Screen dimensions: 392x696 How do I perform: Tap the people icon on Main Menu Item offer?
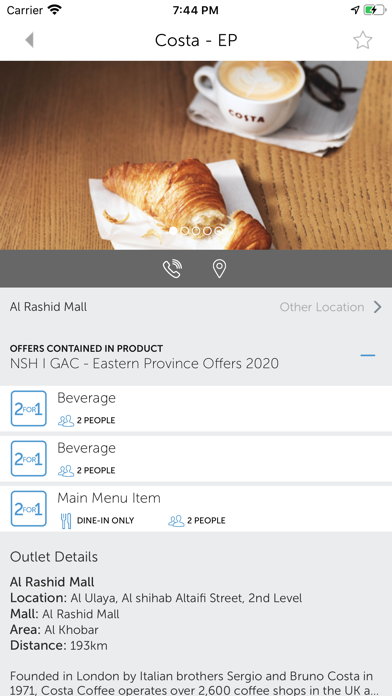coord(176,521)
